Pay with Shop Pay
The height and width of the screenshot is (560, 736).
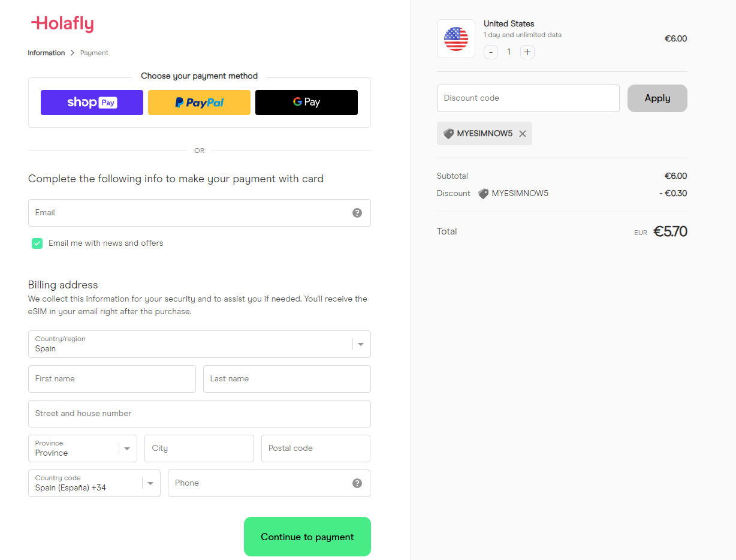click(92, 103)
